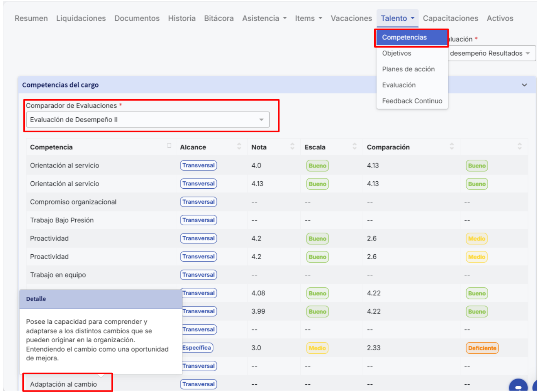The width and height of the screenshot is (539, 392).
Task: Choose Feedback Continuo in the dropdown menu
Action: coord(412,101)
